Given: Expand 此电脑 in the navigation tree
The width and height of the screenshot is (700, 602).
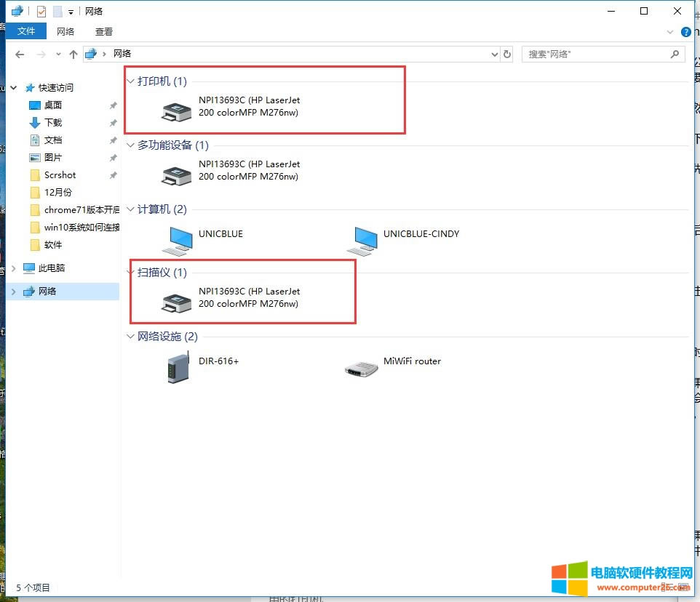Looking at the screenshot, I should tap(14, 268).
